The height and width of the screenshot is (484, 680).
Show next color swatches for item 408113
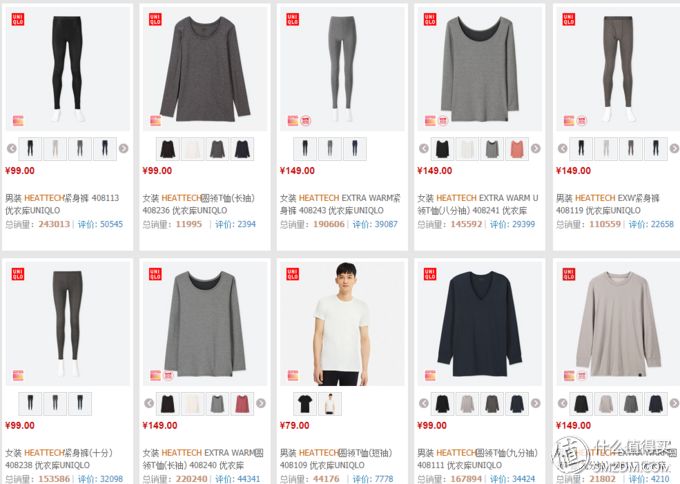[x=124, y=148]
